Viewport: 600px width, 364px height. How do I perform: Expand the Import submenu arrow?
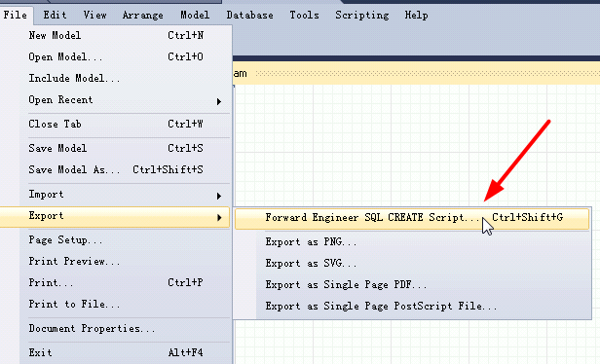click(219, 197)
